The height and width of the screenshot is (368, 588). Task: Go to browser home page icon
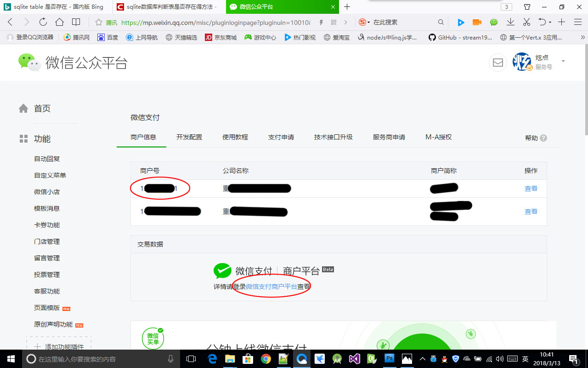(59, 22)
